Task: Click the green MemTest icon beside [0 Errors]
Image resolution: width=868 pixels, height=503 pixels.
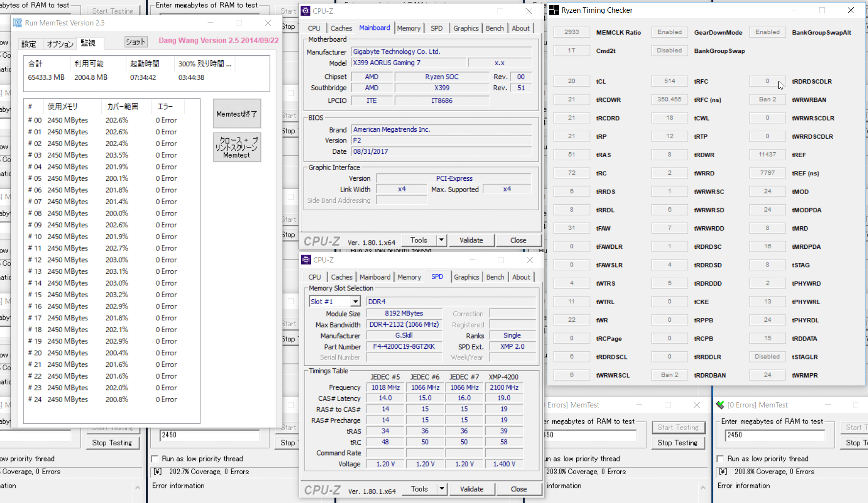Action: click(720, 405)
